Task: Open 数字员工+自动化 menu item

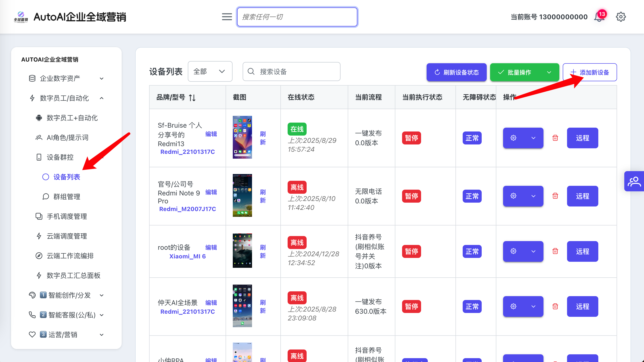Action: (67, 118)
